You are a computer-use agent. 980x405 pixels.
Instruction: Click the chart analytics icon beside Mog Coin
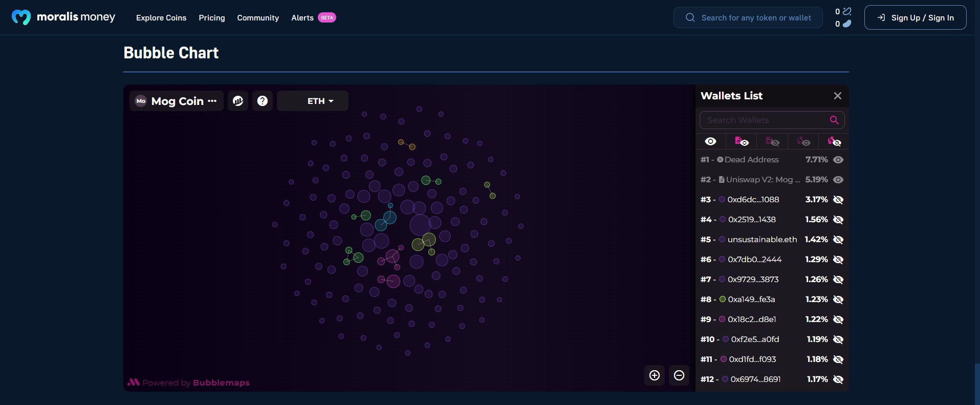238,101
